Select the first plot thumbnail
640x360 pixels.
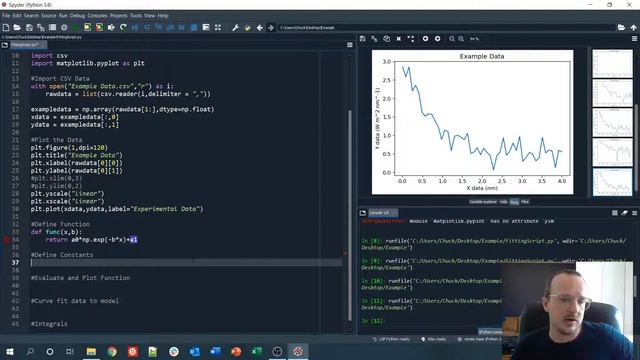(612, 64)
